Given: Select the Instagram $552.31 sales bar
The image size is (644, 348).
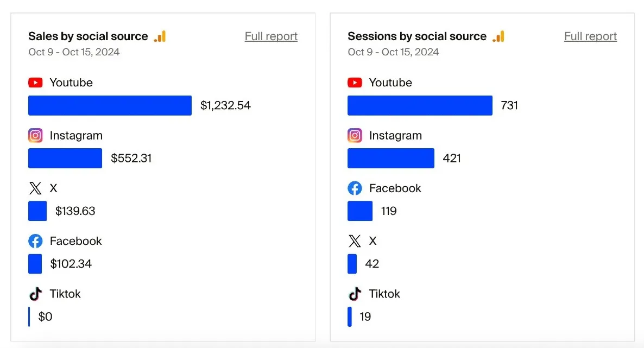Looking at the screenshot, I should [x=65, y=159].
